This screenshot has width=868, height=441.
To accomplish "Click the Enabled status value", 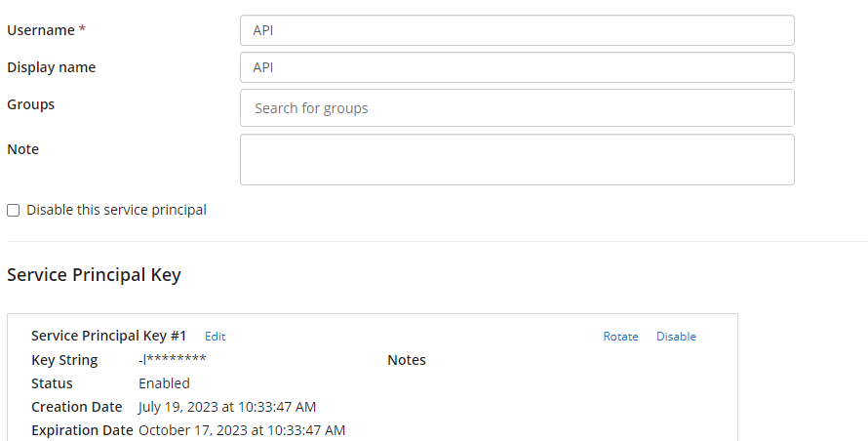I will pos(164,383).
